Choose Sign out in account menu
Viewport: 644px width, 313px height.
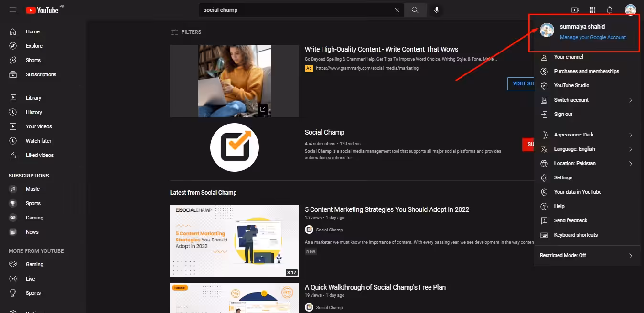coord(587,114)
